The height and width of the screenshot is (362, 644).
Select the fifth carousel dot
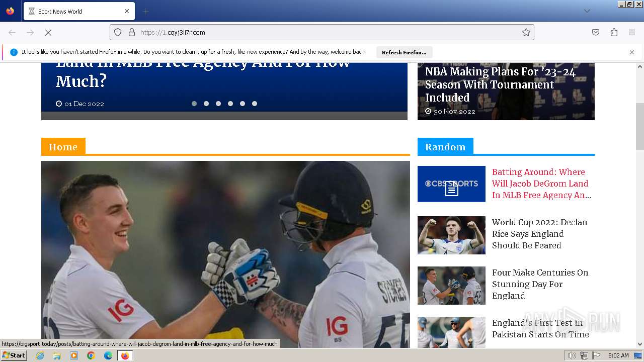click(x=243, y=104)
